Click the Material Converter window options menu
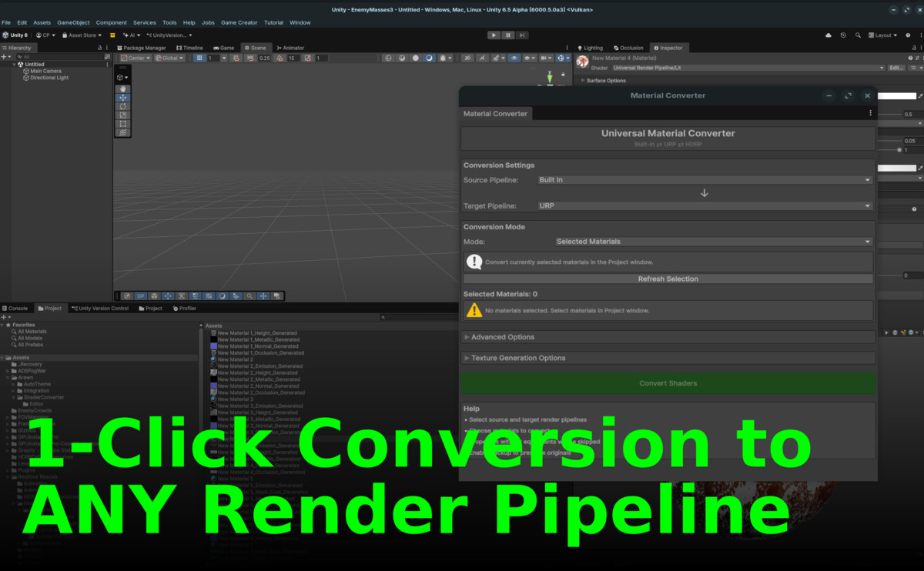 [871, 113]
